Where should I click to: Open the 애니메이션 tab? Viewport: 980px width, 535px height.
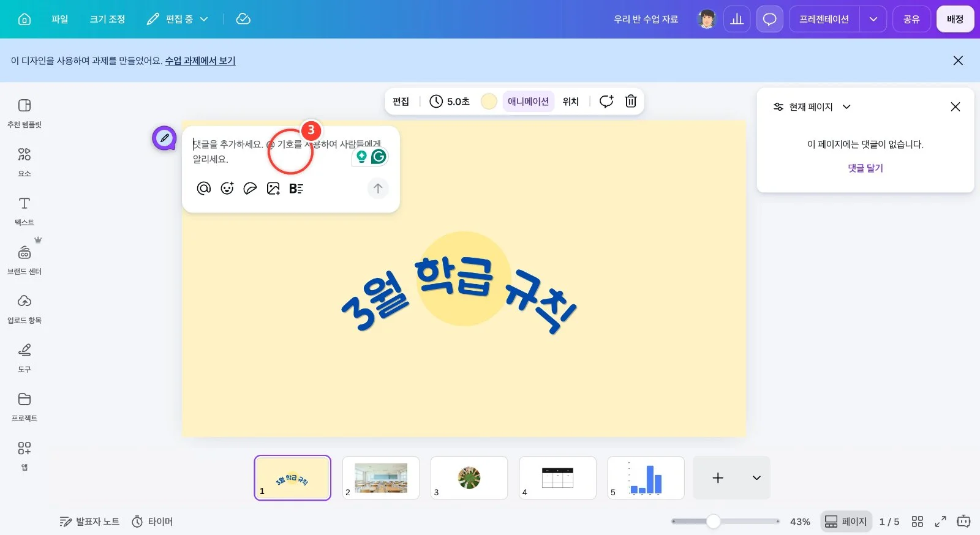pyautogui.click(x=528, y=101)
